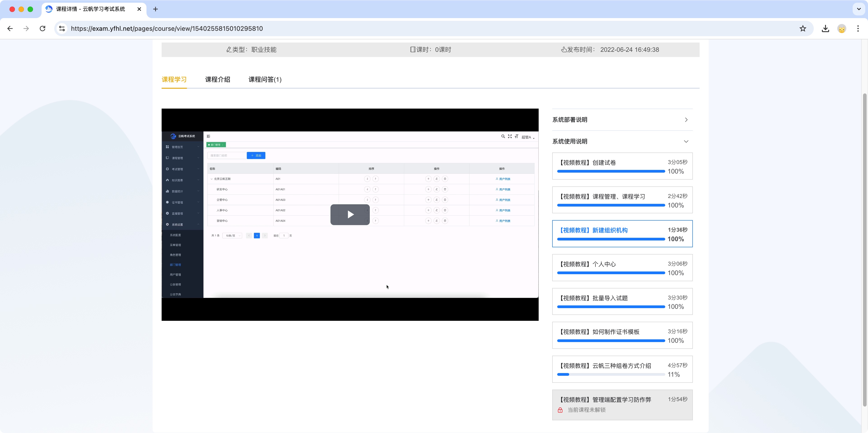
Task: Open a new browser tab
Action: [x=155, y=9]
